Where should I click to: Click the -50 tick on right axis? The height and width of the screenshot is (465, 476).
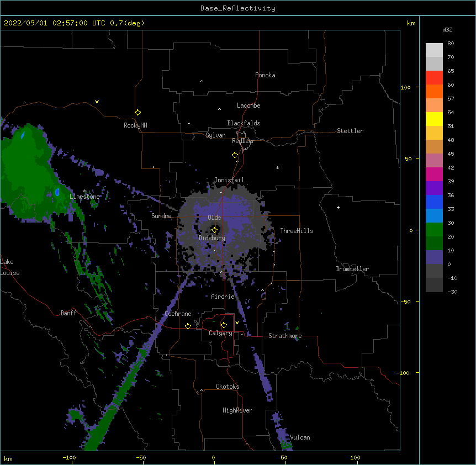405,302
